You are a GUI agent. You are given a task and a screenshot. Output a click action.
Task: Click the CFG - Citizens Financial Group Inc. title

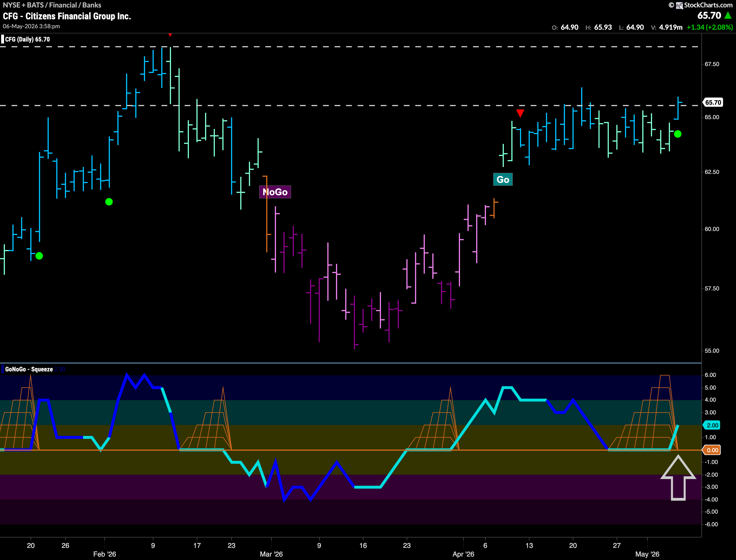click(67, 16)
